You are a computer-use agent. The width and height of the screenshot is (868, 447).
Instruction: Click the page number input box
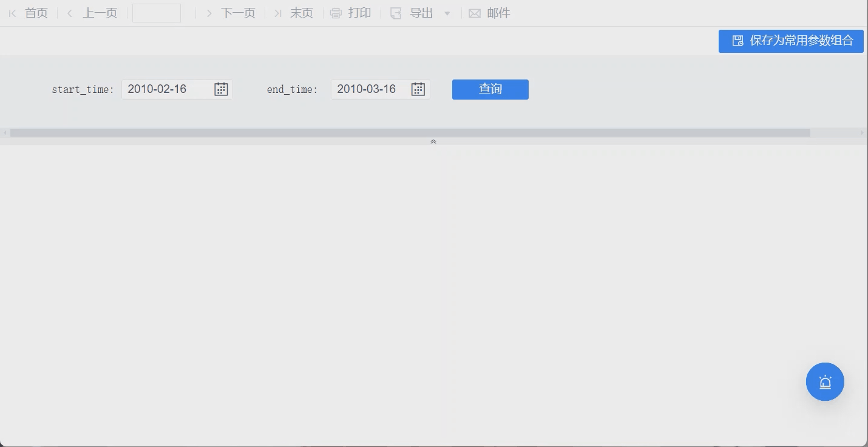pos(156,13)
